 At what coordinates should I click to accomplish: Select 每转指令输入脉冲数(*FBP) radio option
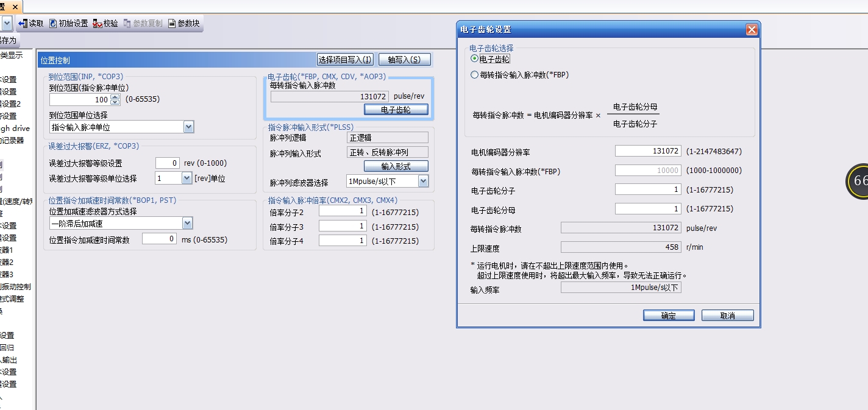click(475, 75)
